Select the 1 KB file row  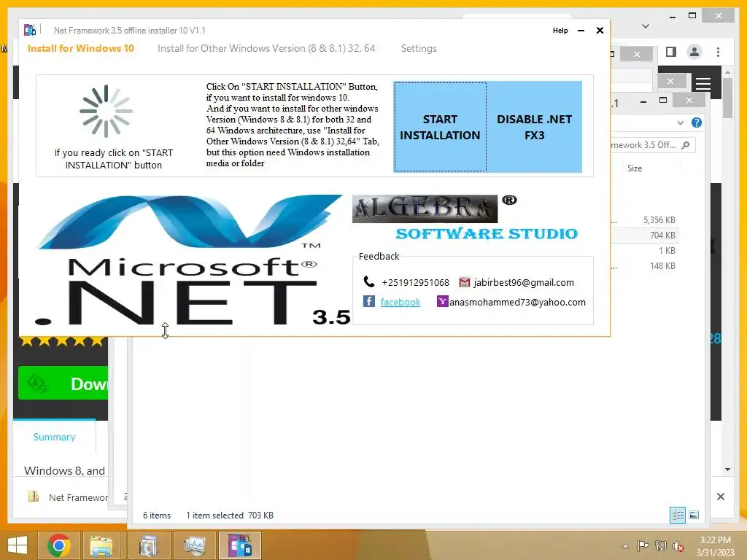[x=643, y=251]
